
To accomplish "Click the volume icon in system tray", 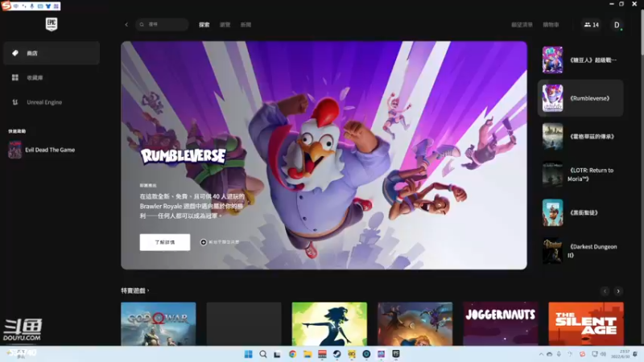I will coord(603,354).
